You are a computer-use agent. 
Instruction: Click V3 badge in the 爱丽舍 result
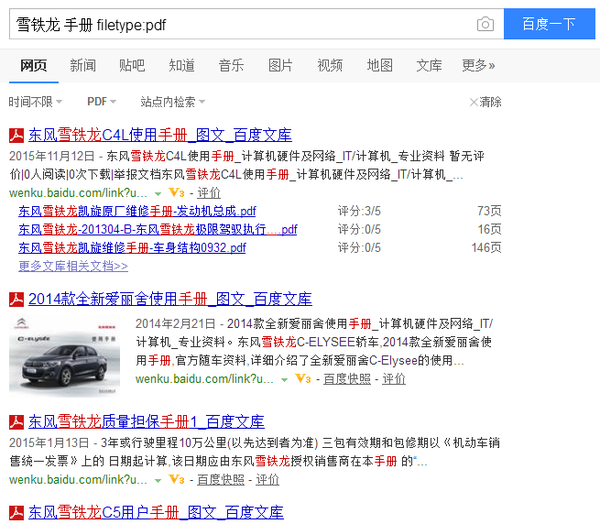pyautogui.click(x=303, y=379)
